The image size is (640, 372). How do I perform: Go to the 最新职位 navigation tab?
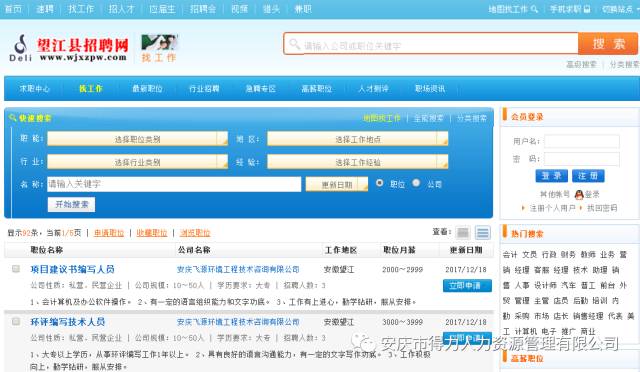(x=147, y=89)
